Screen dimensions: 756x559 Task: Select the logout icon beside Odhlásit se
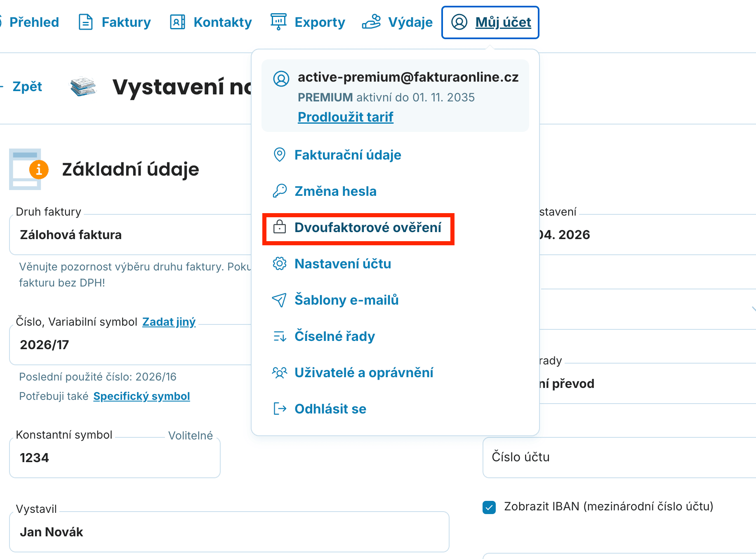pos(280,408)
